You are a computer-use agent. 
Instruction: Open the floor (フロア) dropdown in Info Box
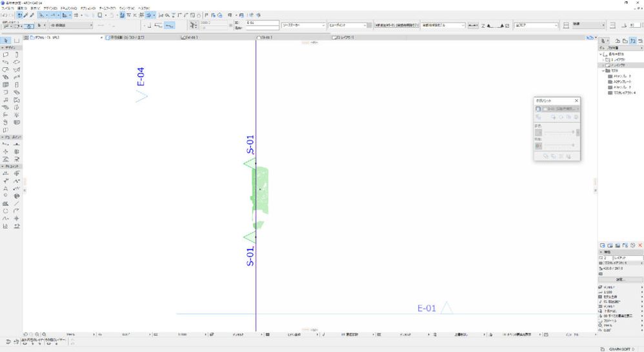(536, 25)
